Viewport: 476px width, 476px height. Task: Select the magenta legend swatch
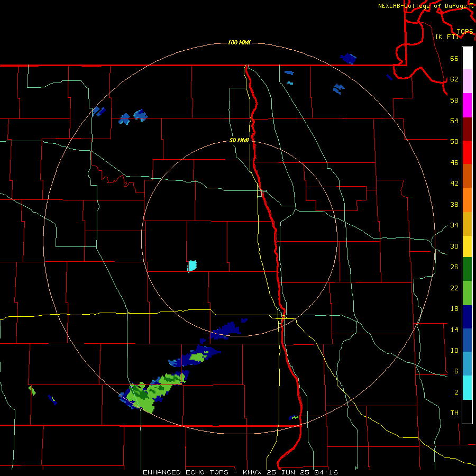click(467, 105)
